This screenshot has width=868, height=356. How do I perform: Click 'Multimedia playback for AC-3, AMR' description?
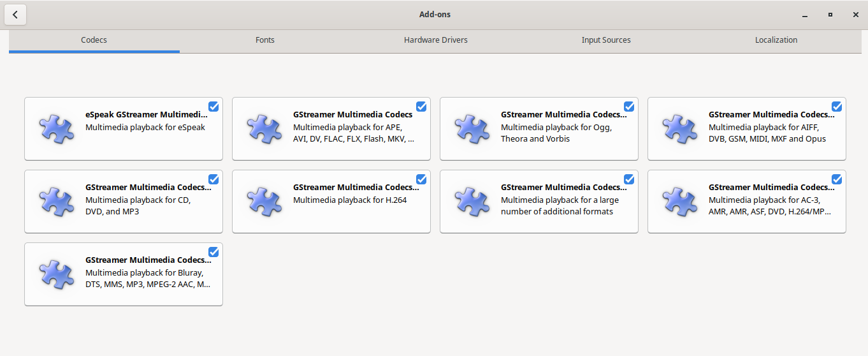pyautogui.click(x=770, y=205)
